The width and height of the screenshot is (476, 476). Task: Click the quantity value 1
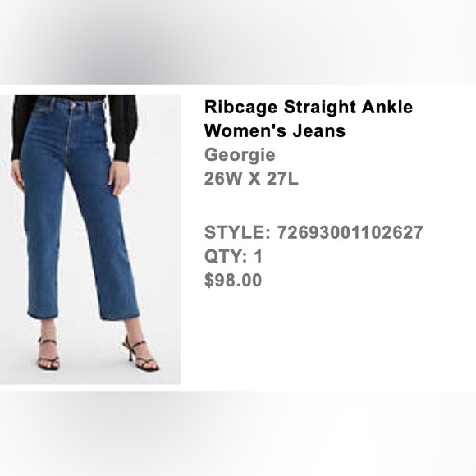tap(259, 256)
